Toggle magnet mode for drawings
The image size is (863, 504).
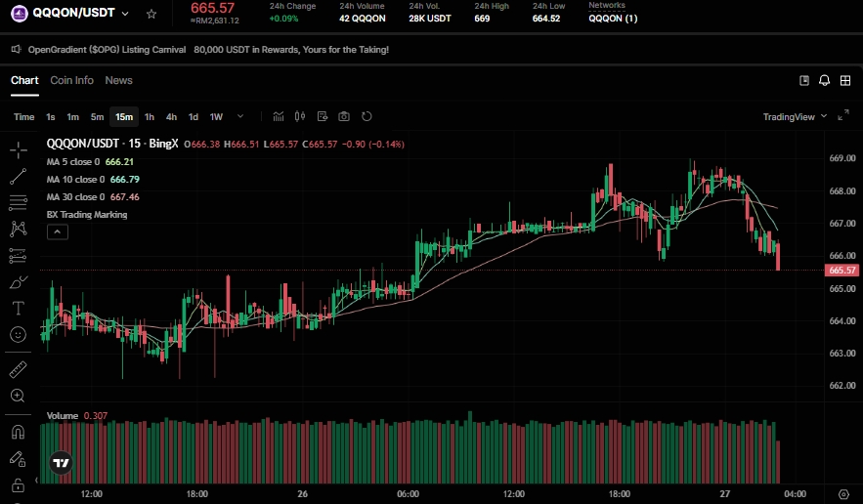point(18,432)
